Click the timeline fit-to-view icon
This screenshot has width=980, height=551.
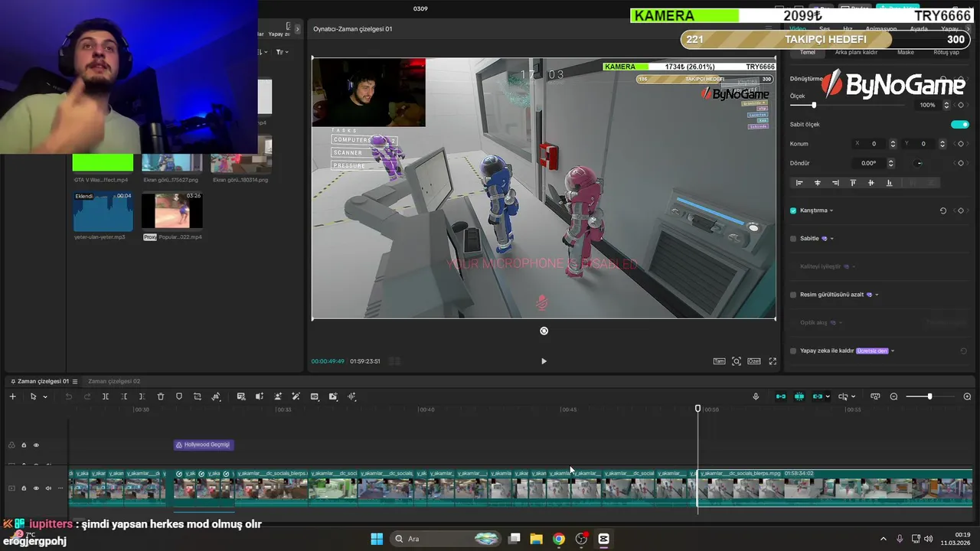point(875,396)
